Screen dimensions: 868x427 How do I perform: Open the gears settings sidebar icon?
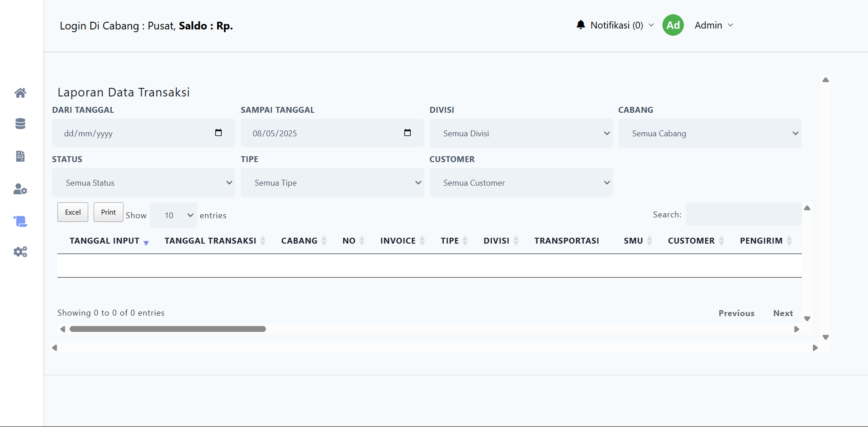point(20,252)
